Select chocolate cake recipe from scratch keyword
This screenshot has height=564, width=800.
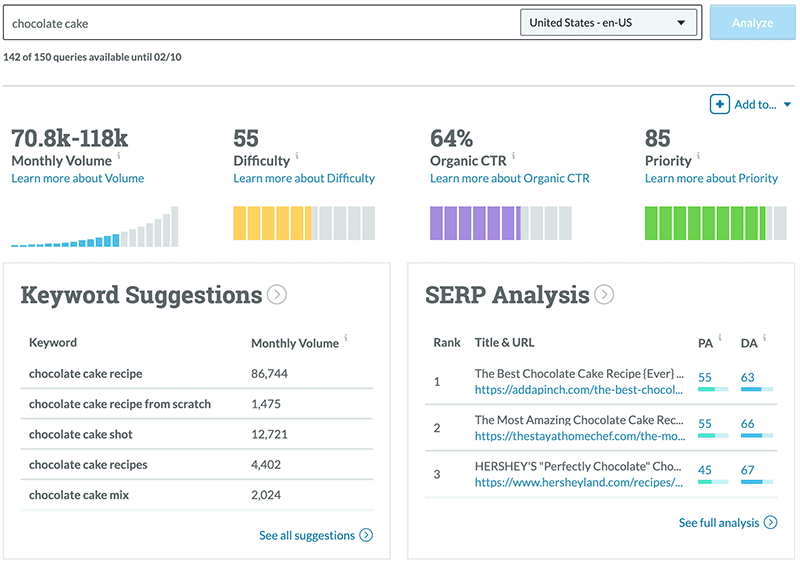pos(120,404)
